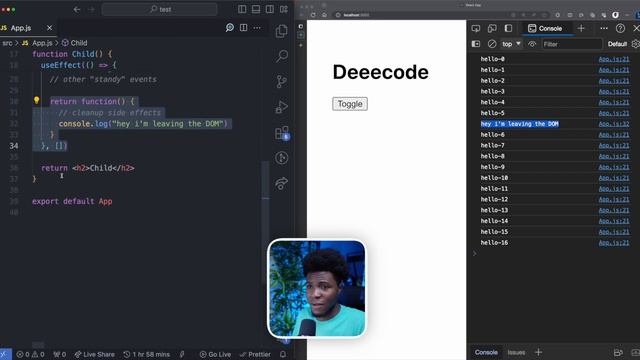The width and height of the screenshot is (640, 360).
Task: Select the Console tab in the bottom drawer
Action: [486, 352]
